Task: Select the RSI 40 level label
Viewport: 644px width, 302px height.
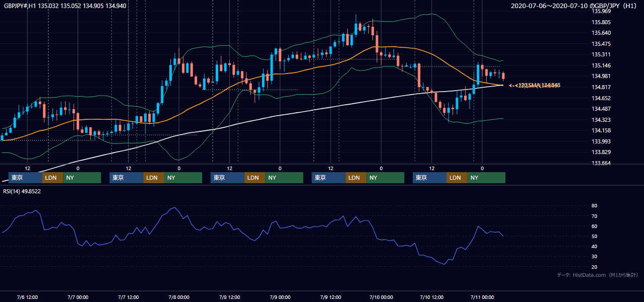Action: tap(595, 246)
